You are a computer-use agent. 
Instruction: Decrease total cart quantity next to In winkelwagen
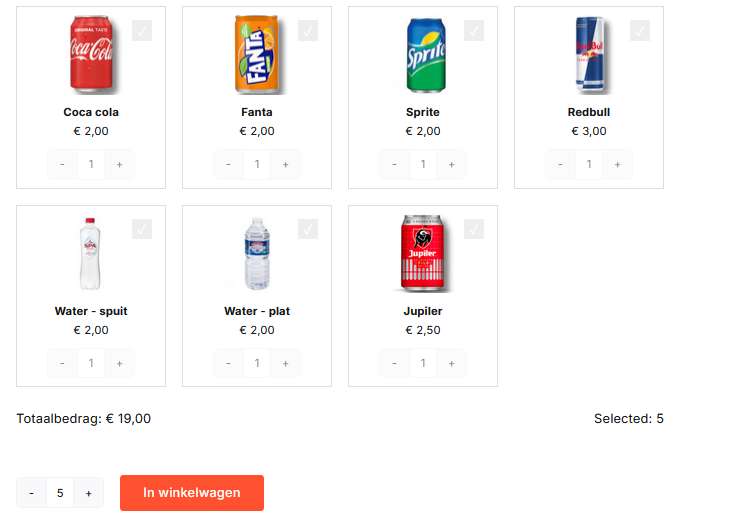coord(31,493)
